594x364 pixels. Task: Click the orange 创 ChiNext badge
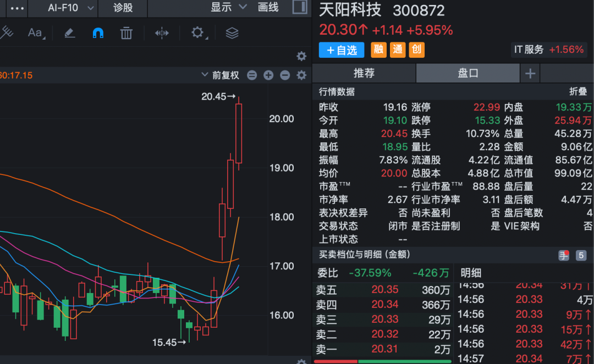click(416, 49)
